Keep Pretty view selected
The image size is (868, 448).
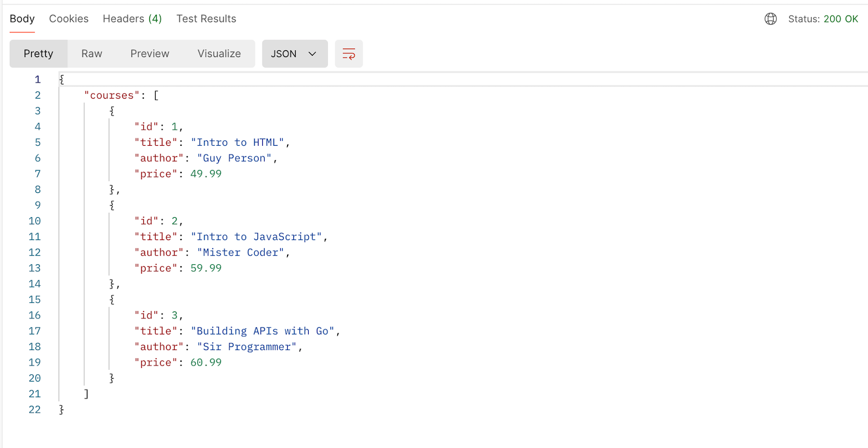(38, 53)
